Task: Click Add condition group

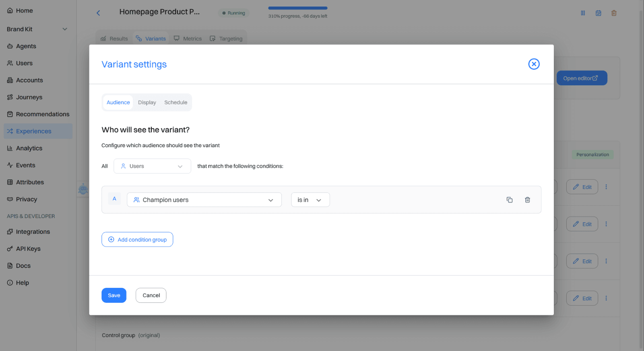Action: pyautogui.click(x=137, y=240)
